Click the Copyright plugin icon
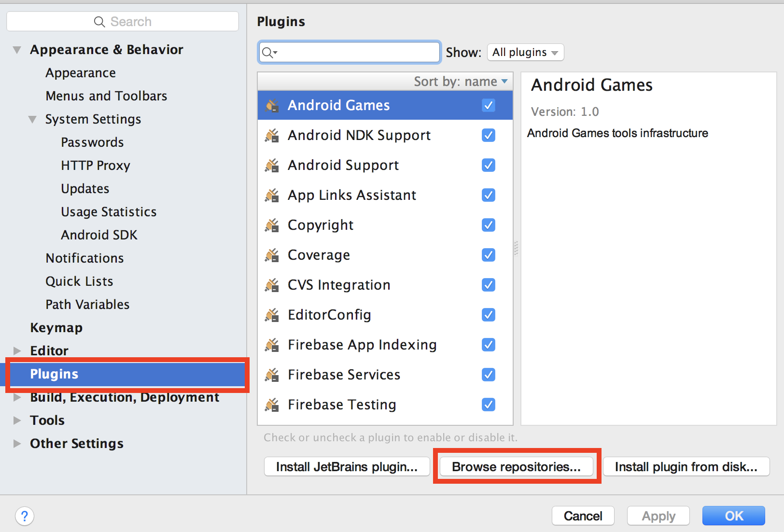Screen dimensions: 784x532 (272, 225)
